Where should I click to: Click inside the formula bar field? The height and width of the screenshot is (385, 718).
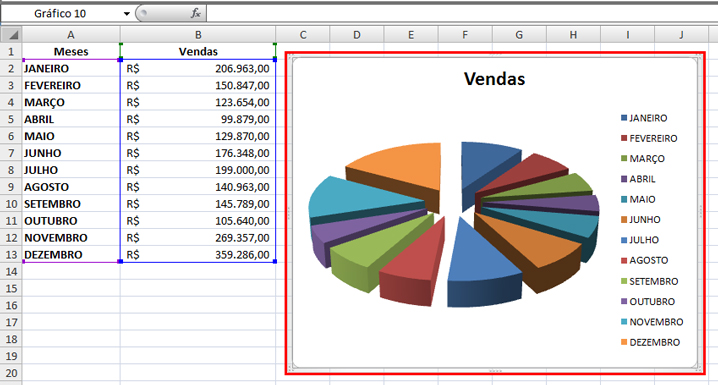coord(462,14)
